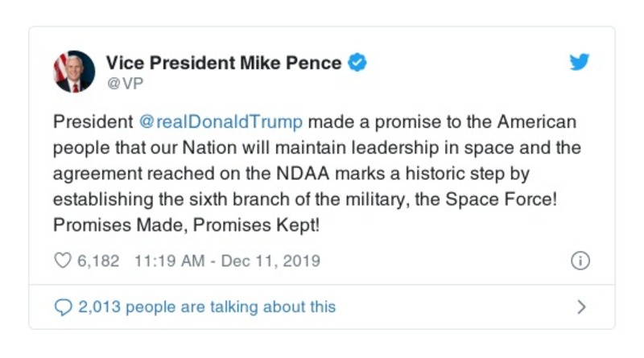Image resolution: width=644 pixels, height=358 pixels.
Task: Click the blue verified badge
Action: (357, 63)
